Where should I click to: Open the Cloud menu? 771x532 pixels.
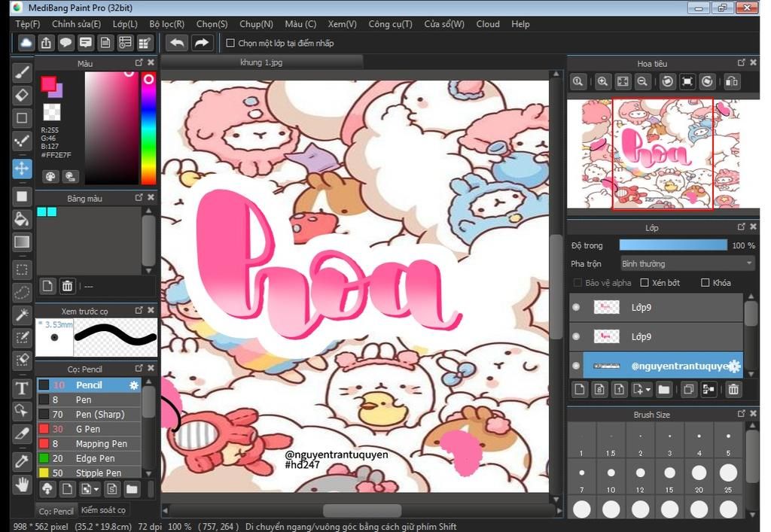coord(488,23)
